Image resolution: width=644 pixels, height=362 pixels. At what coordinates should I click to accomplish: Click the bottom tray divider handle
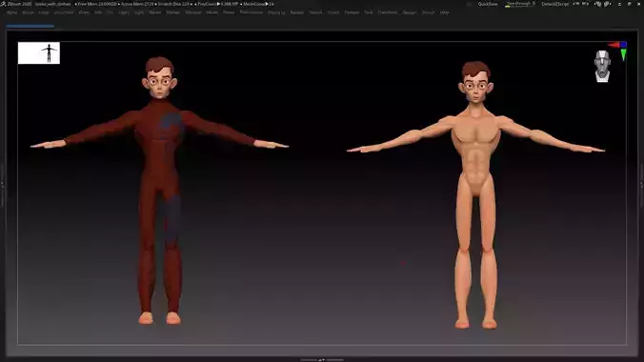322,360
